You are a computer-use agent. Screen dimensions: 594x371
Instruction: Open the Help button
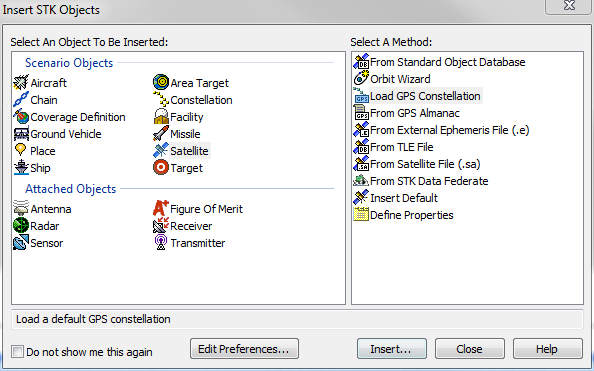[x=548, y=349]
